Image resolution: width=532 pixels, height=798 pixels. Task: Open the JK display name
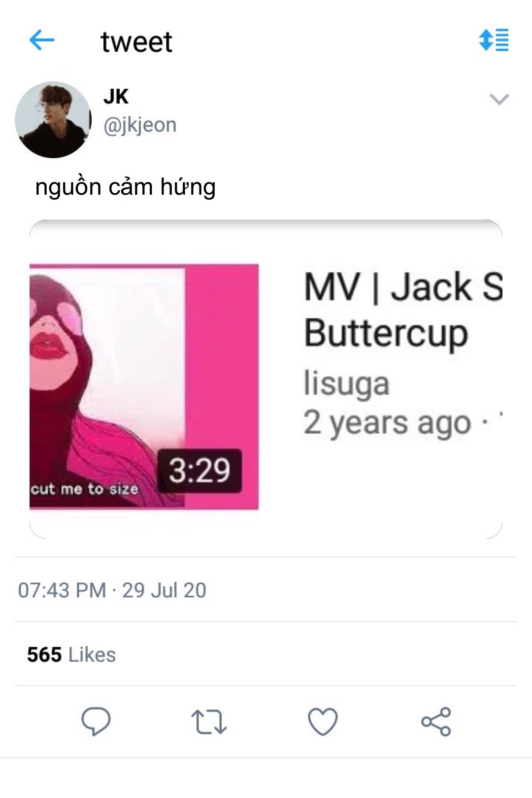point(116,97)
